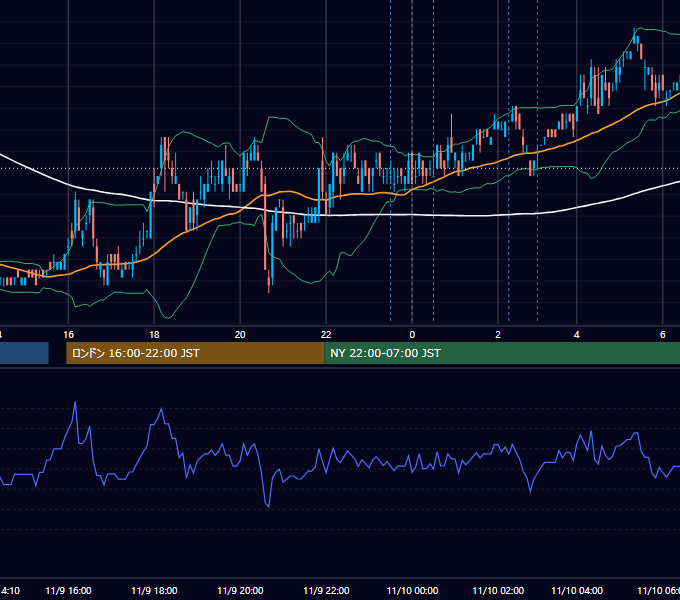Click the hour label 20 on chart axis
This screenshot has height=600, width=680.
[240, 334]
